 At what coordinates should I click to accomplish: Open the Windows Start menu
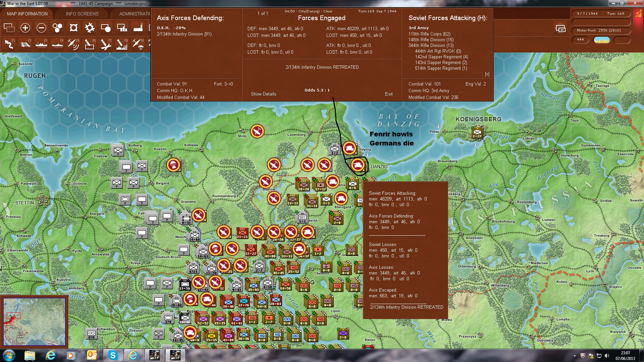(8, 355)
